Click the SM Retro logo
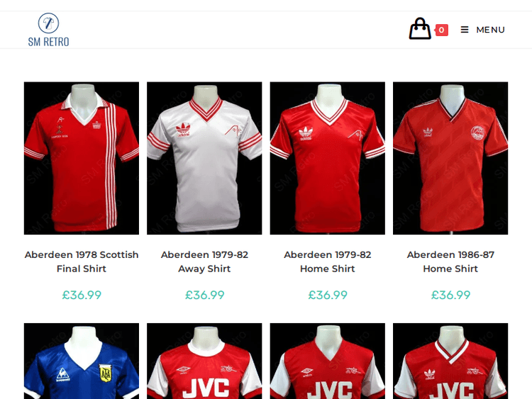The image size is (532, 399). point(48,30)
